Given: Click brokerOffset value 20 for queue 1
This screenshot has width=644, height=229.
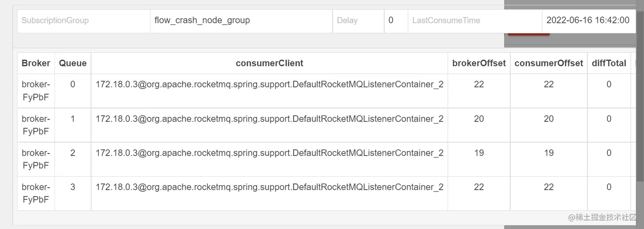Looking at the screenshot, I should pyautogui.click(x=479, y=119).
